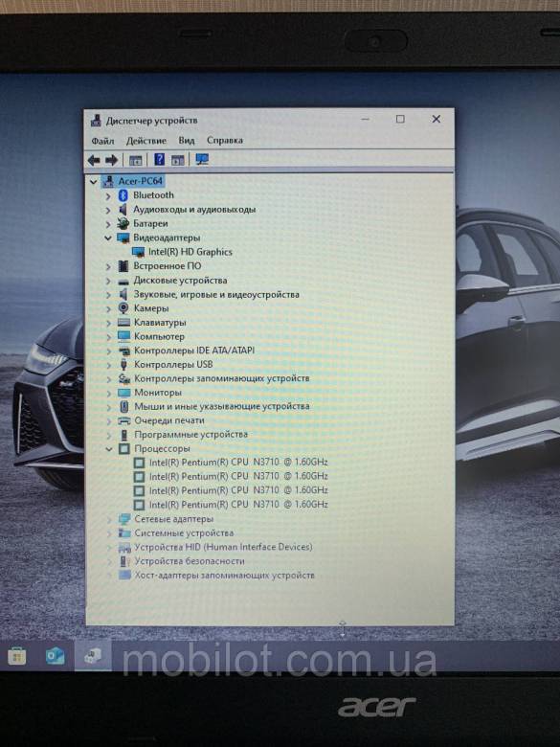Collapse the Acer-PC64 root node

click(94, 182)
